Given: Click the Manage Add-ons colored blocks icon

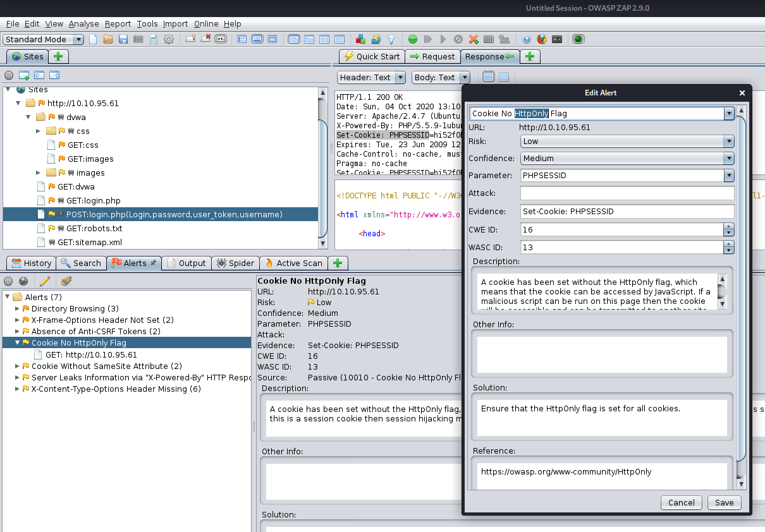Looking at the screenshot, I should click(x=360, y=39).
